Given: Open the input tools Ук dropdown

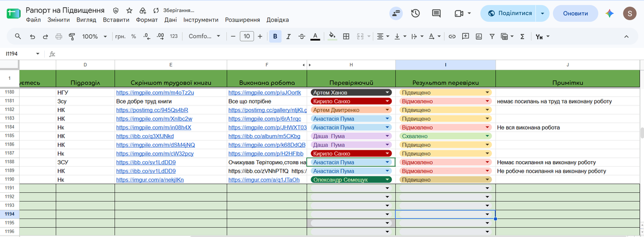Looking at the screenshot, I should 542,36.
